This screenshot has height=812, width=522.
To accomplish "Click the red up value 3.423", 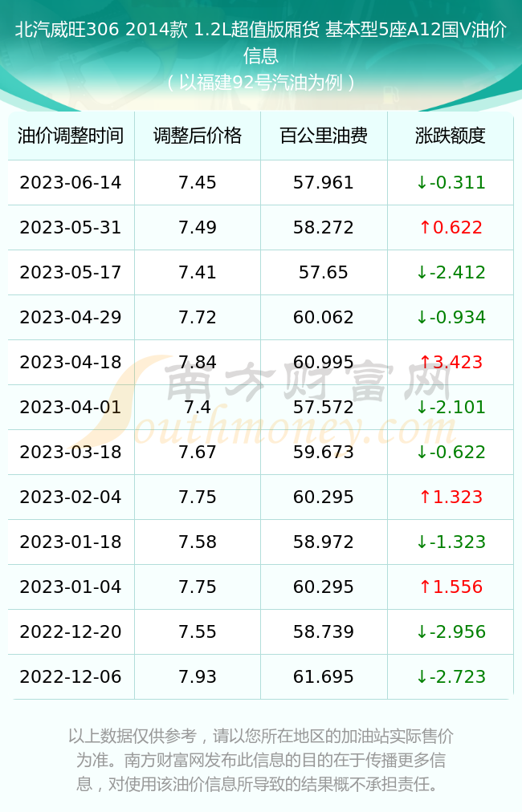I will [451, 362].
